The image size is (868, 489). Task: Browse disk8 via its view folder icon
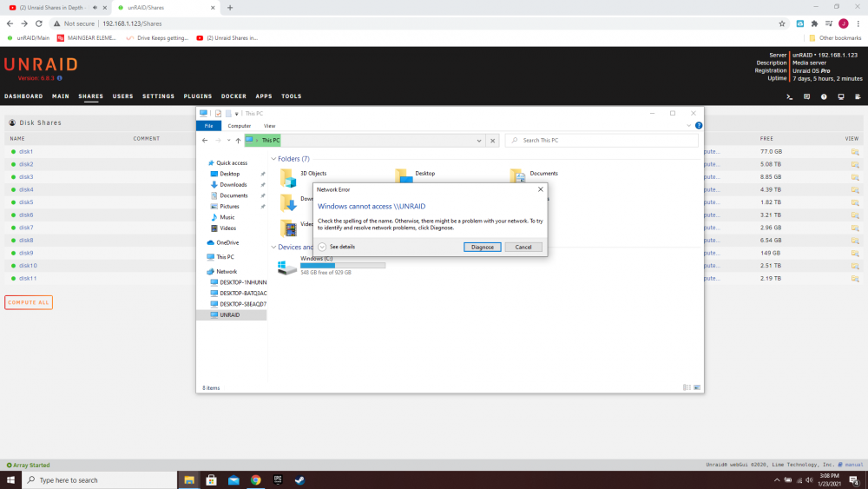point(855,241)
